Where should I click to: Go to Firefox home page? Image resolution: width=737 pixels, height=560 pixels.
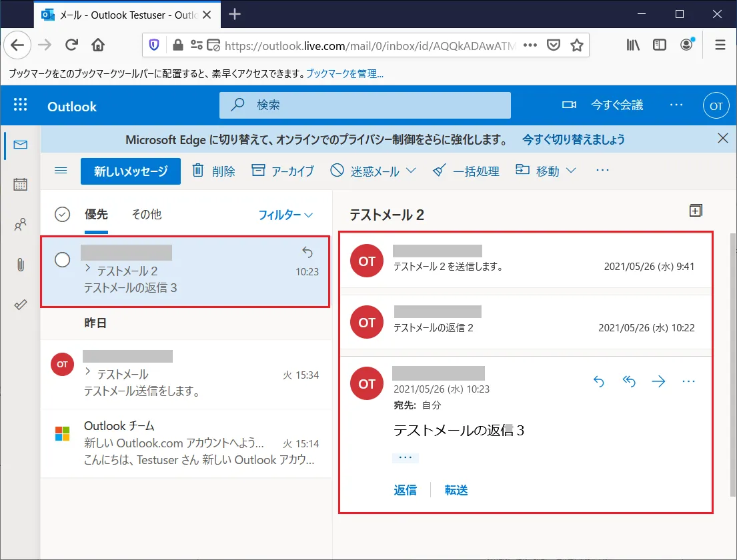pyautogui.click(x=98, y=45)
